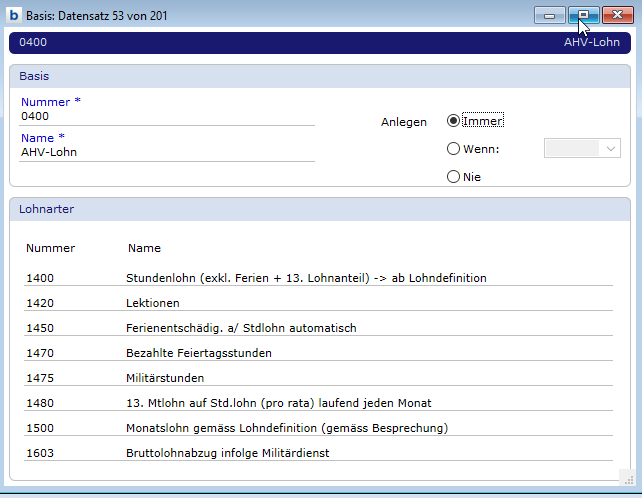Image resolution: width=642 pixels, height=498 pixels.
Task: Click the 'Name' column header in Lohnarter
Action: [x=145, y=248]
